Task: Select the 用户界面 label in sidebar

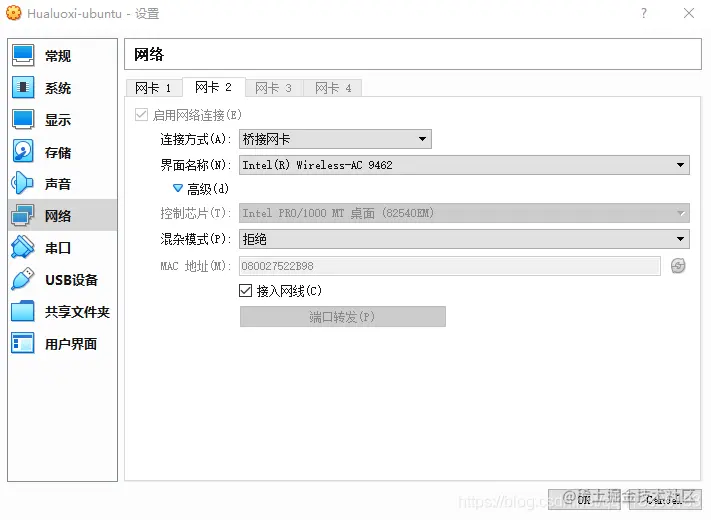Action: (71, 344)
